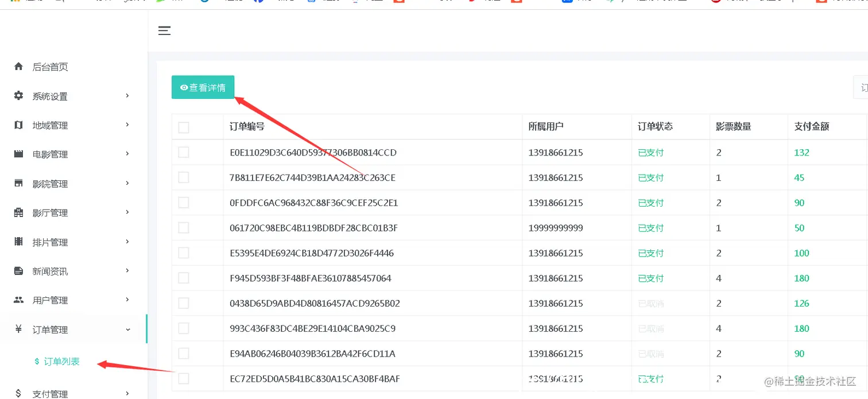Click the film strip icon beside 排片管理

coord(18,242)
